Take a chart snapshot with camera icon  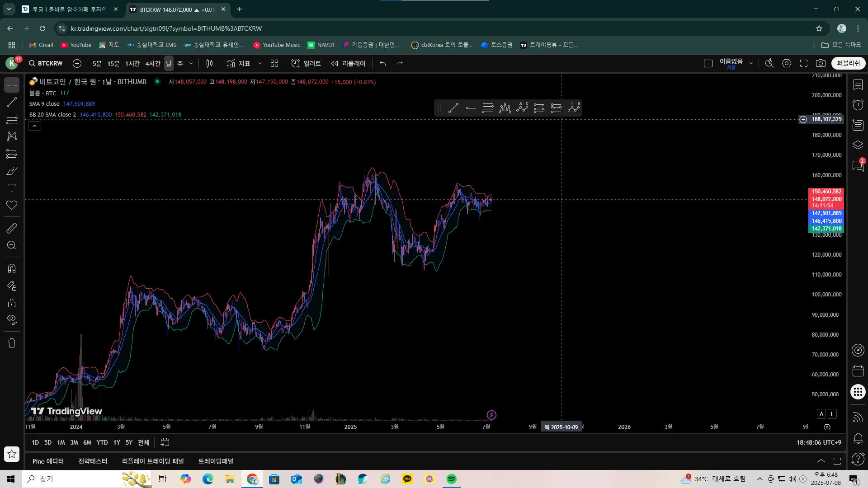click(821, 63)
